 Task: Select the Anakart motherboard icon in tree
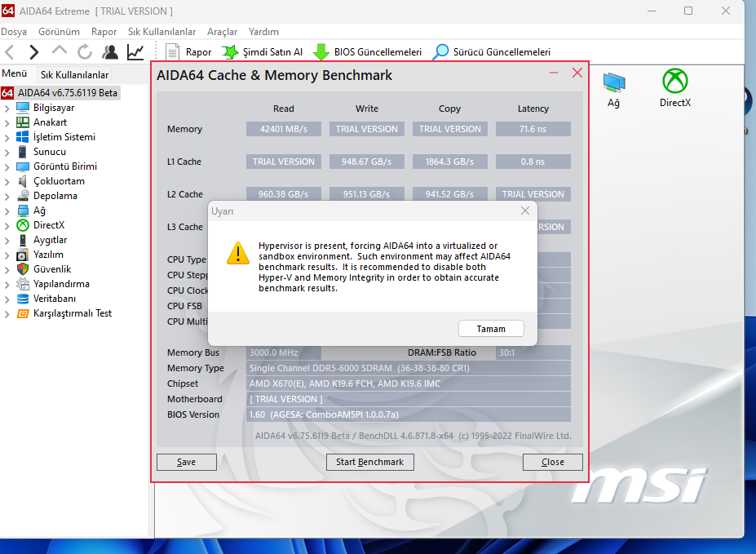pos(23,122)
